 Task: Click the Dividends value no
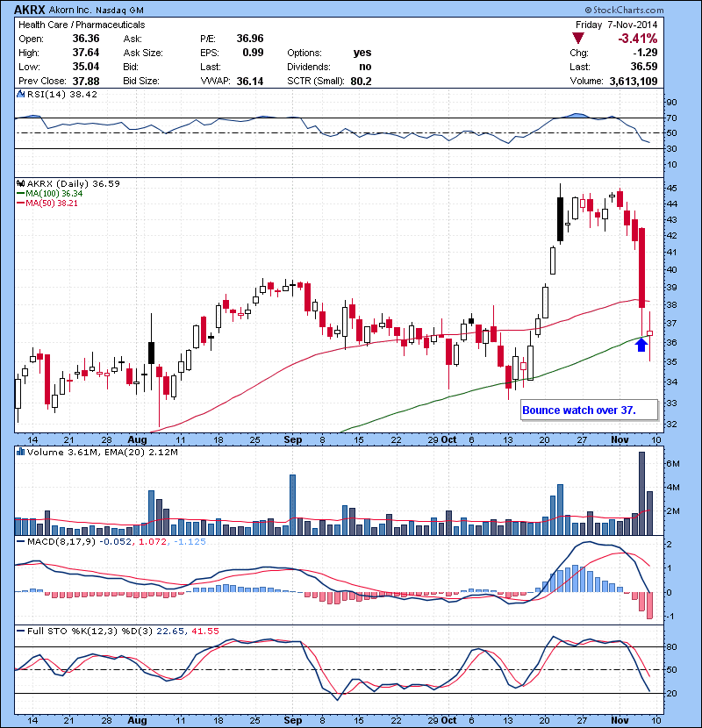click(x=365, y=67)
